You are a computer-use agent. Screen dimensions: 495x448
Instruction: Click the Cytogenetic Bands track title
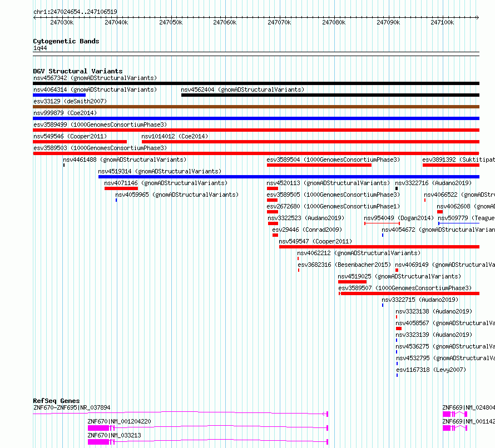pos(66,41)
